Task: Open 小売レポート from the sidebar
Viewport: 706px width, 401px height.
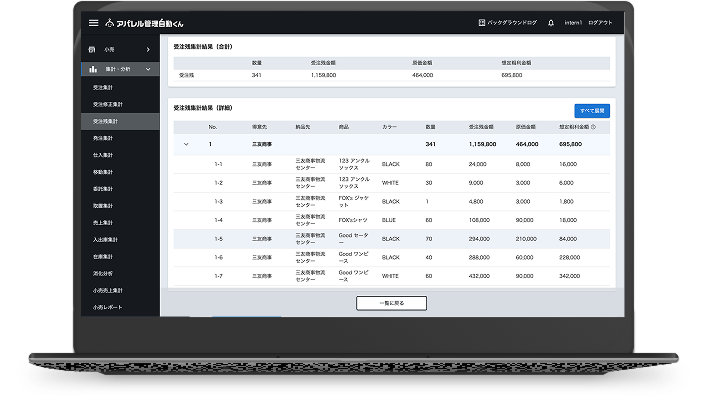Action: click(x=108, y=306)
